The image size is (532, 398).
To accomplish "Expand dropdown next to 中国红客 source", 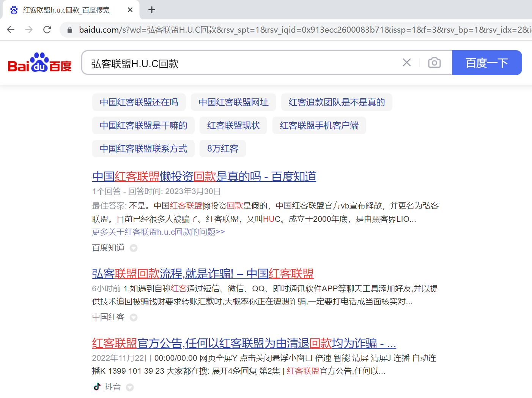I will point(134,317).
